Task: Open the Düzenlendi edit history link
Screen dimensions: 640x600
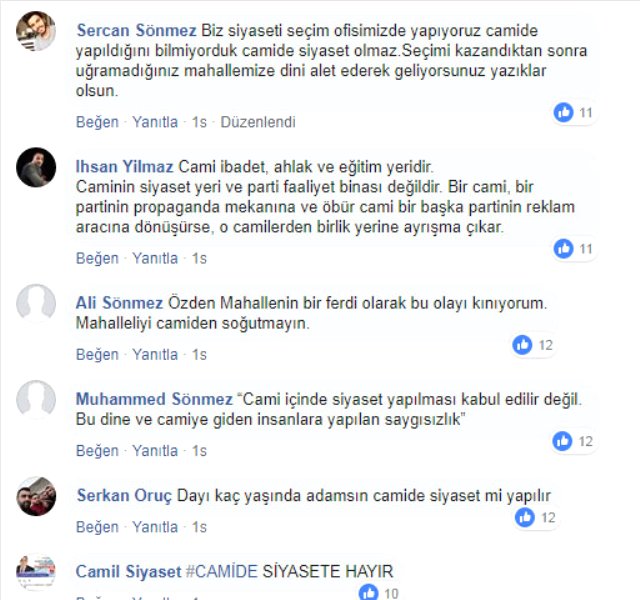Action: tap(258, 122)
